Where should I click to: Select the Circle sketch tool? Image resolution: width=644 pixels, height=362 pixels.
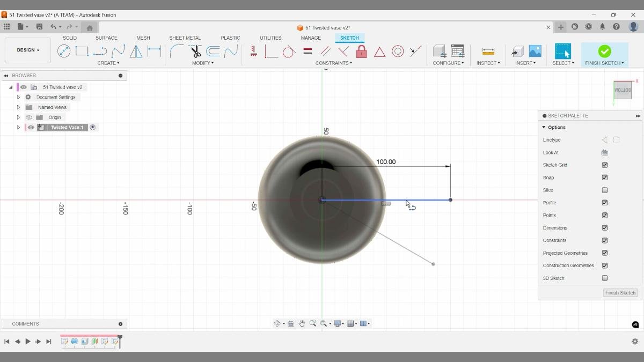pos(64,51)
